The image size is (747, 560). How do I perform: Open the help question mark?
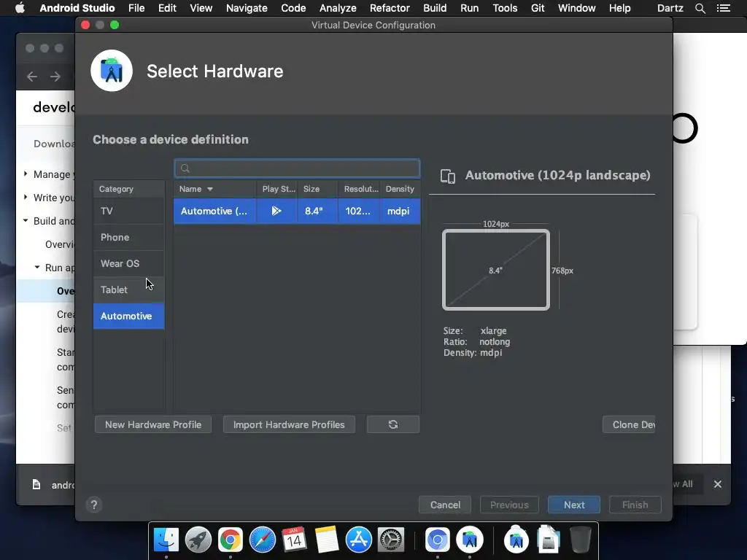tap(94, 505)
